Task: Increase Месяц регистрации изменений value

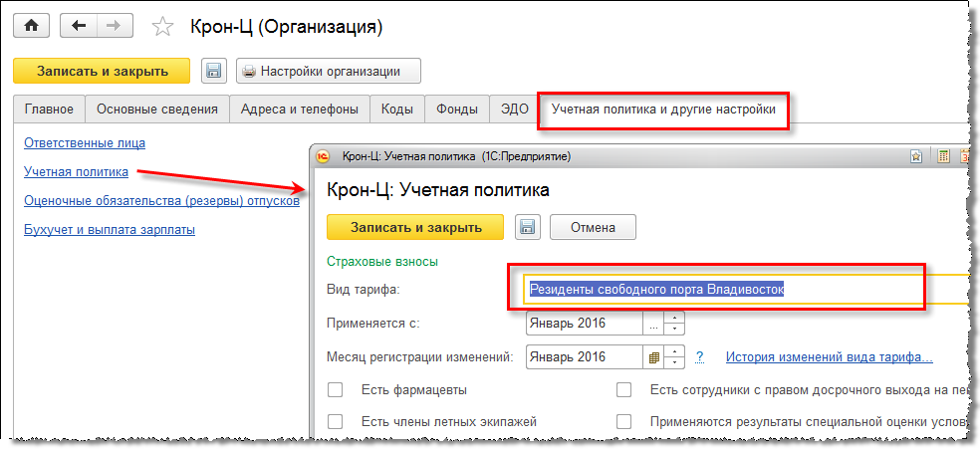Action: (x=674, y=351)
